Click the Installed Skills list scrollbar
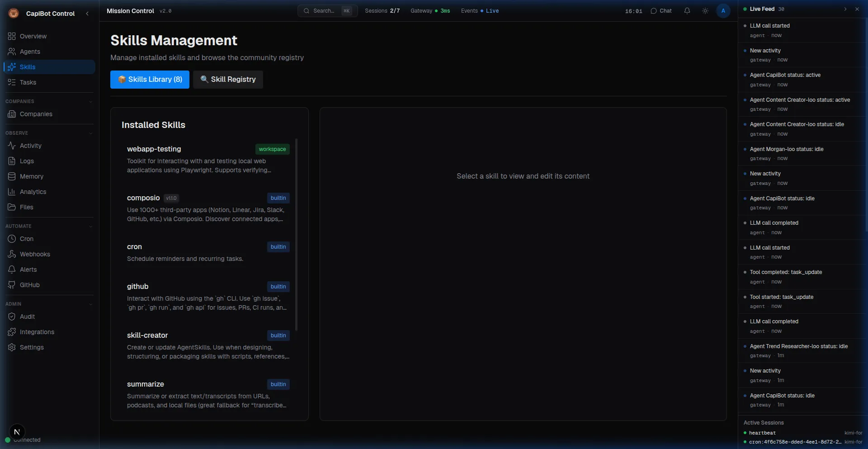 297,234
